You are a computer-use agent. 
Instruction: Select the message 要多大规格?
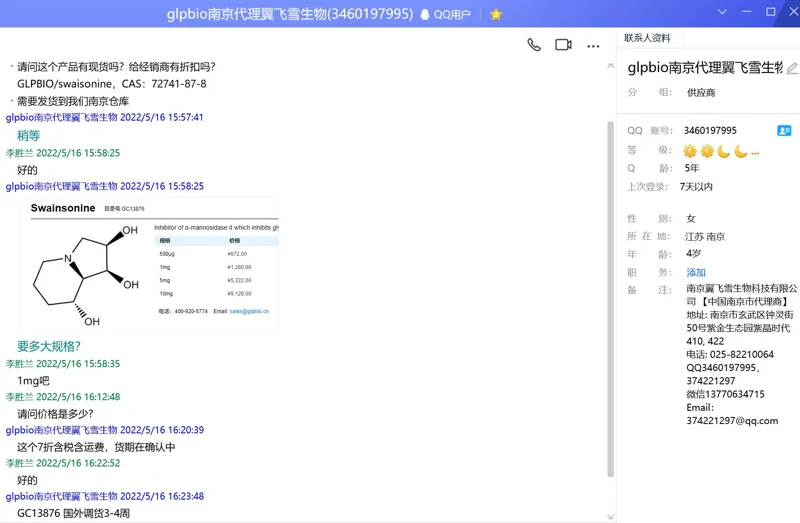48,346
